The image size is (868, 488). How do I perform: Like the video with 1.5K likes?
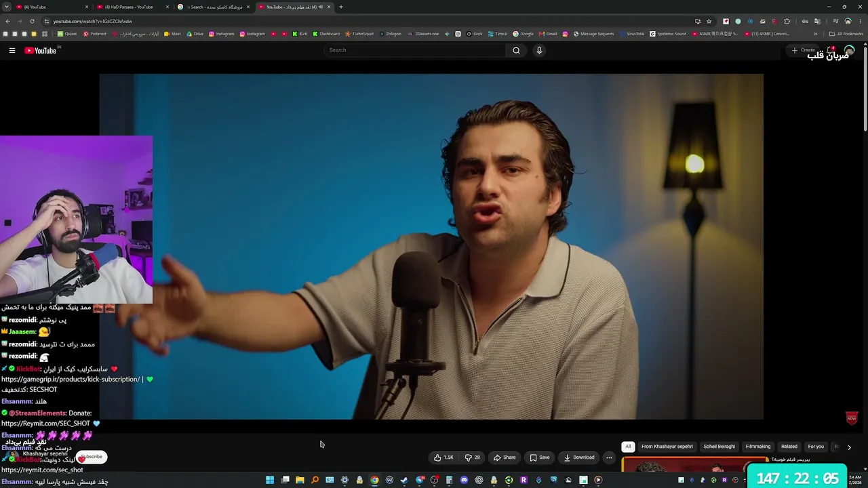(443, 457)
